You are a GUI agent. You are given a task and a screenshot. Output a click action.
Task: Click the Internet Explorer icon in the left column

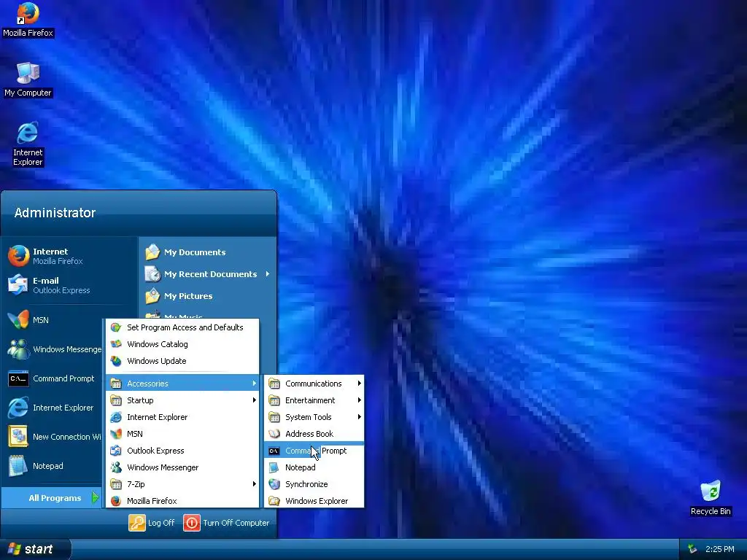tap(18, 408)
